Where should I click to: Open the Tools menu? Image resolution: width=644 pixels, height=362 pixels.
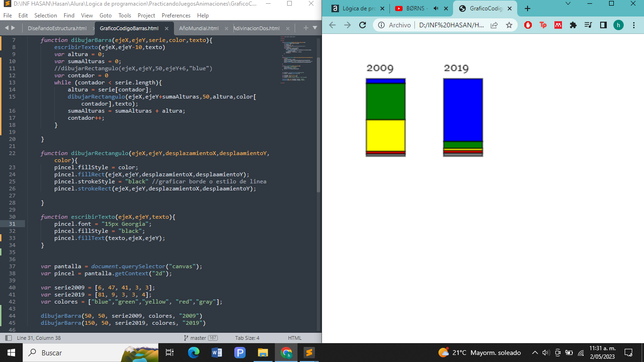[x=125, y=16]
